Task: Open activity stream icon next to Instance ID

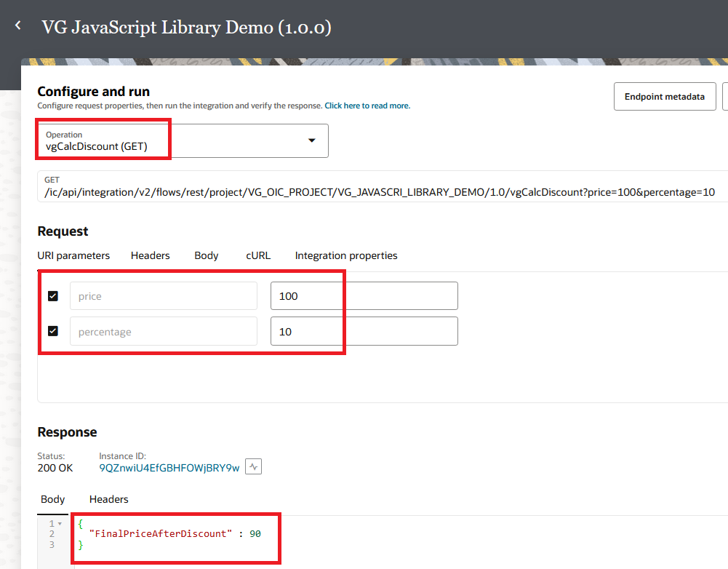Action: [253, 467]
